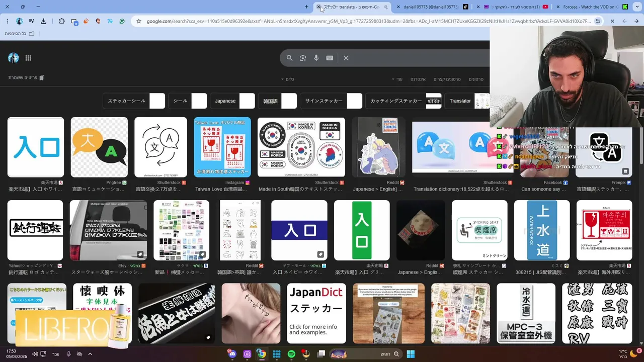Expand the כלים tools dropdown
Viewport: 644px width, 362px height.
click(288, 79)
